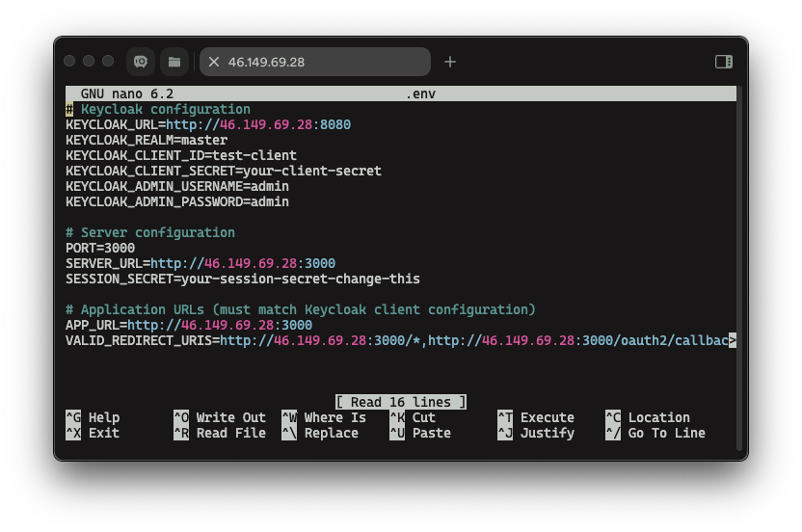Click the ^\ Replace shortcut

tap(320, 433)
